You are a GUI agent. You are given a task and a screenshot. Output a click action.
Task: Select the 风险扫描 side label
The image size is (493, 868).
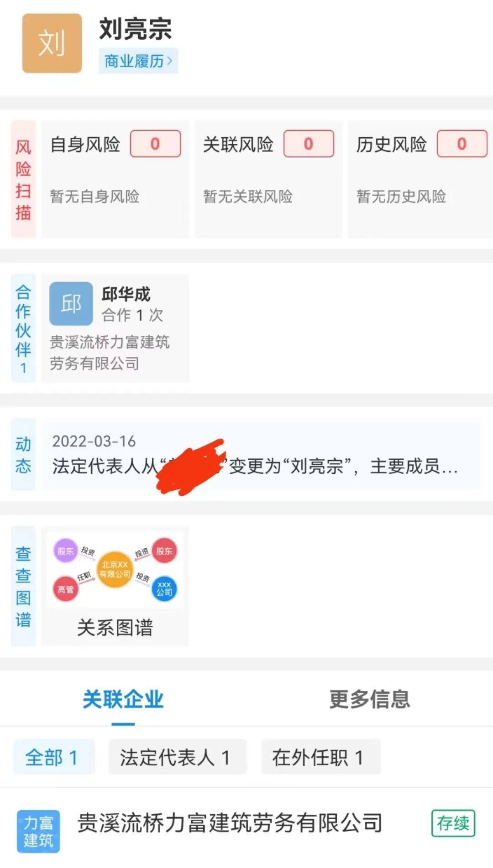tap(23, 179)
